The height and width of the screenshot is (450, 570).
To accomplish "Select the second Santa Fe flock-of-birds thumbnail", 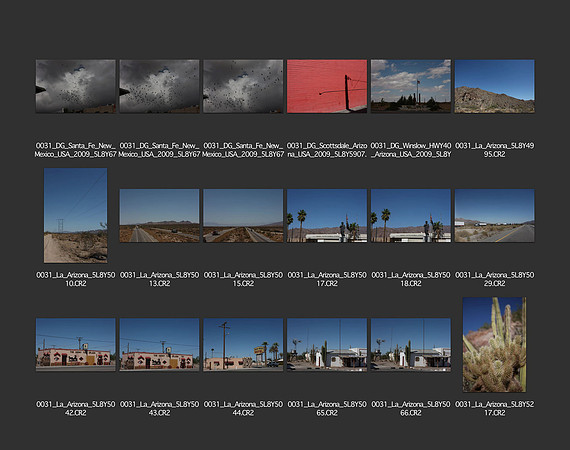I will pyautogui.click(x=159, y=86).
